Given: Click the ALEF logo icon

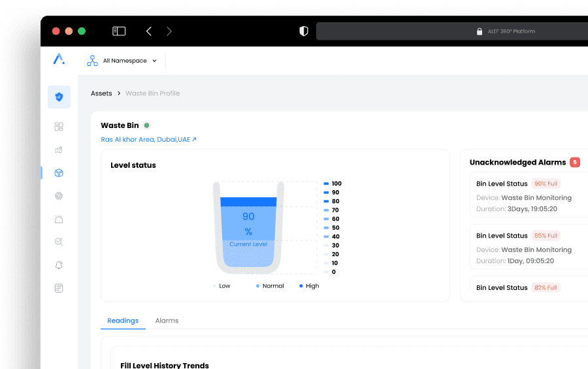Looking at the screenshot, I should pos(59,59).
